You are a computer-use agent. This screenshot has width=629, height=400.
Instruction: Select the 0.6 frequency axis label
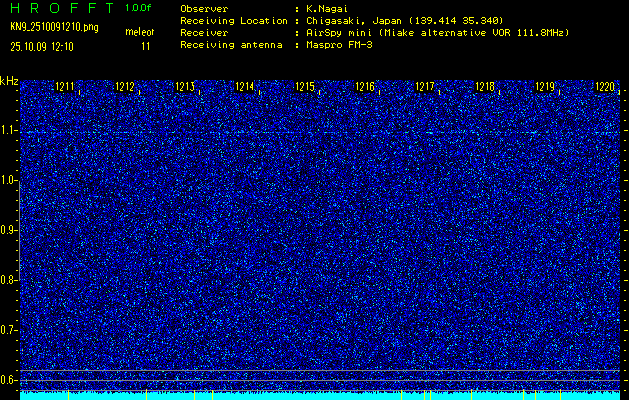click(9, 379)
